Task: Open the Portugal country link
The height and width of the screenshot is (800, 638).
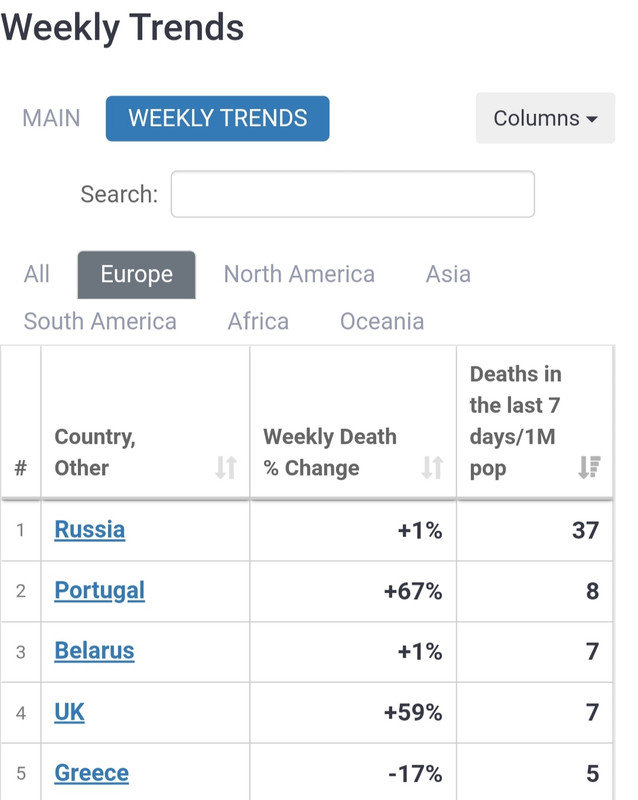Action: 100,591
